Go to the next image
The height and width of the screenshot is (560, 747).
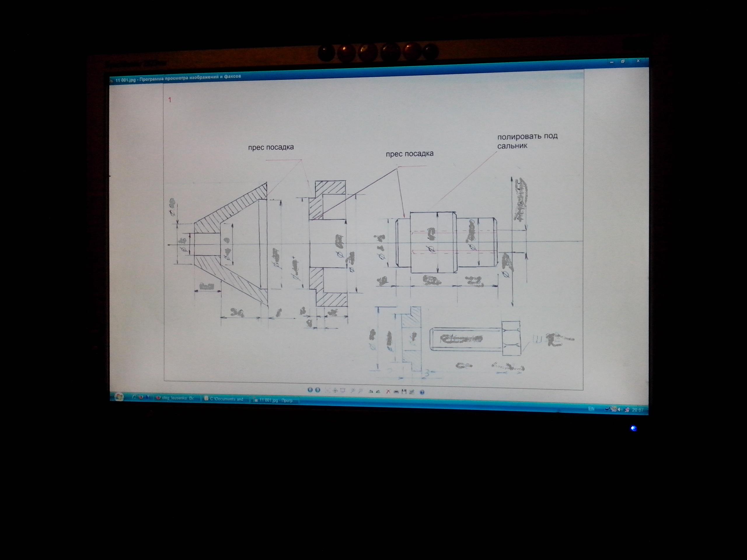pos(318,390)
